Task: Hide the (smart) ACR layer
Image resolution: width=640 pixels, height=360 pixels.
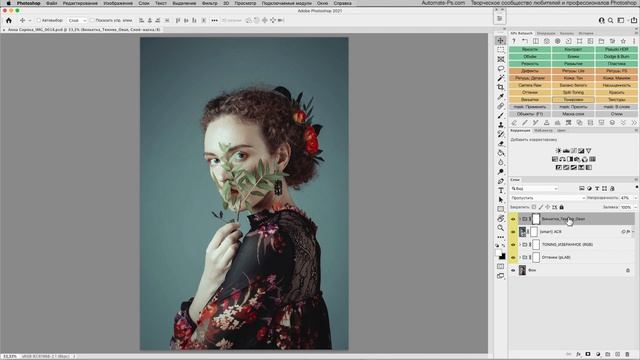Action: click(513, 231)
